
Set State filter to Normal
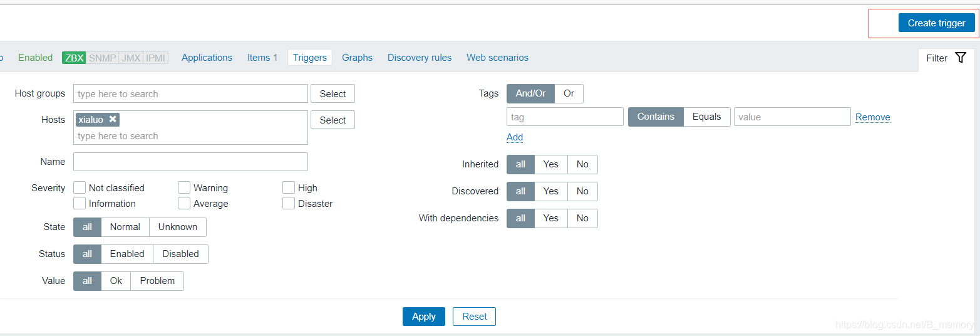tap(125, 227)
